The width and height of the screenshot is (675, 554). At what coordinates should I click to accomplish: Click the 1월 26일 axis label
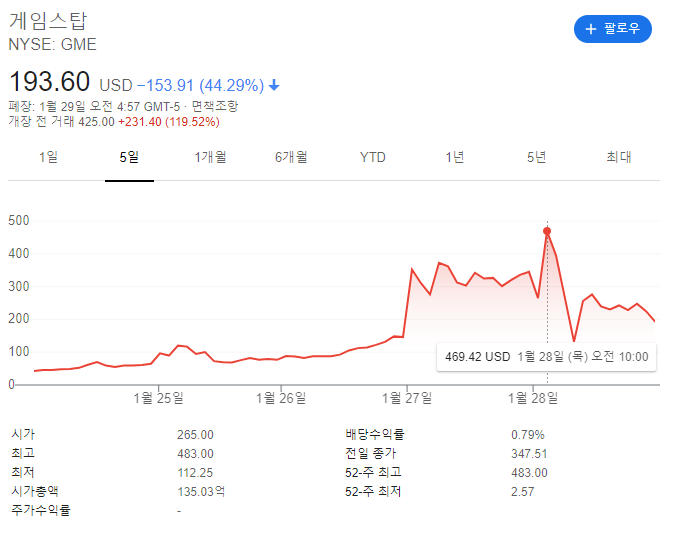click(281, 398)
